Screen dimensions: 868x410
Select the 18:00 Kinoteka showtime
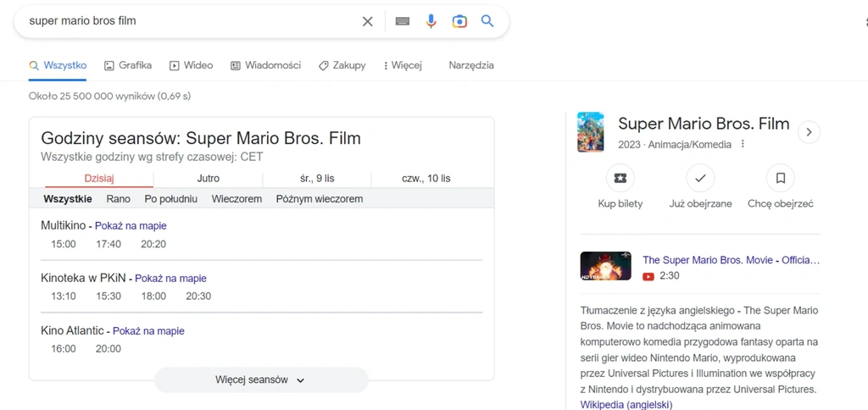[x=153, y=296]
